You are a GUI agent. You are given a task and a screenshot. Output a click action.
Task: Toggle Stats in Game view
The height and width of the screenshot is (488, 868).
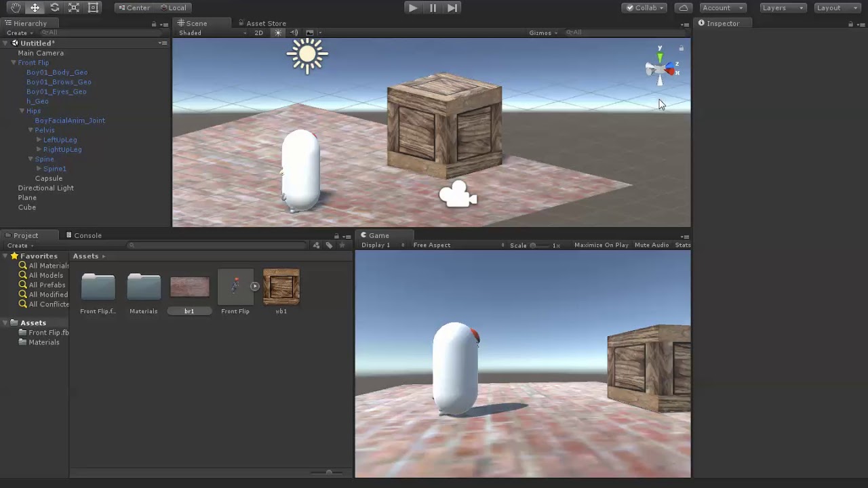(683, 245)
